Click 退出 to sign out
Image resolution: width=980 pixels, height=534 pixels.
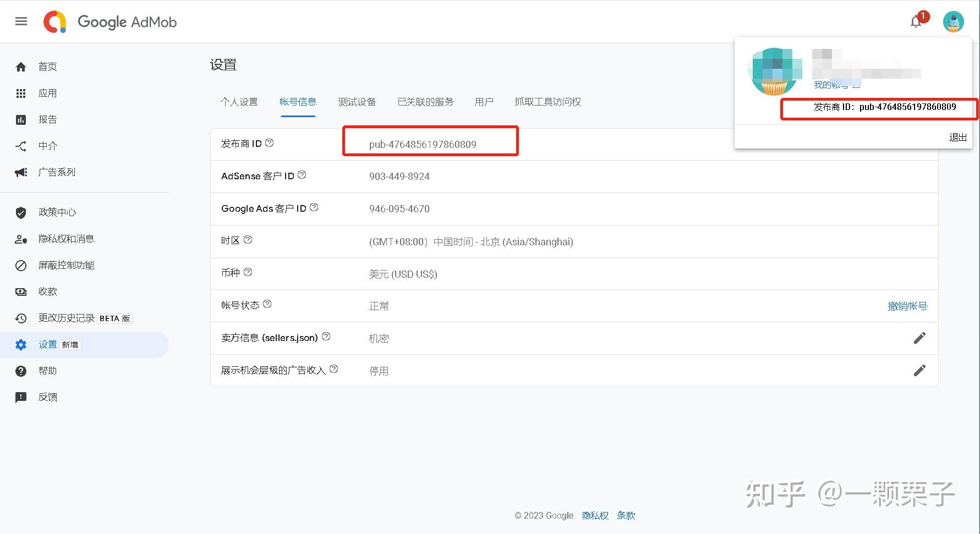click(x=957, y=137)
